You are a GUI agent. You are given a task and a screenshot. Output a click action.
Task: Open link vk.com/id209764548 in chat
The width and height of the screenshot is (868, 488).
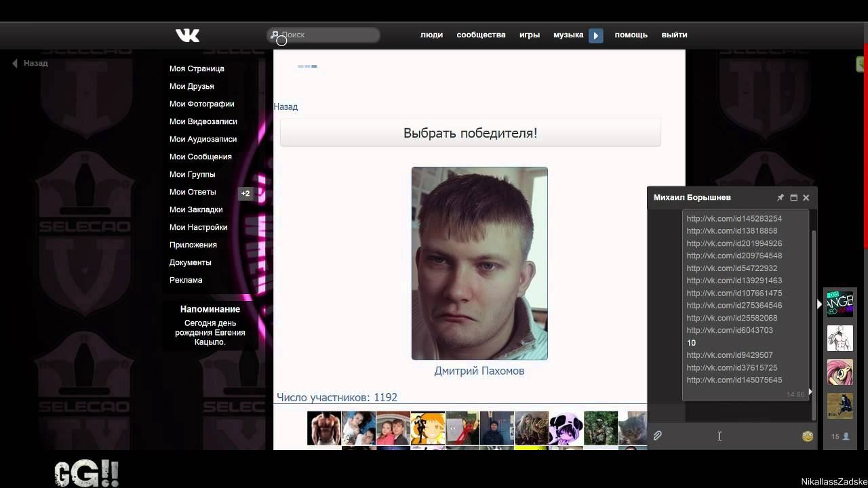pos(734,256)
